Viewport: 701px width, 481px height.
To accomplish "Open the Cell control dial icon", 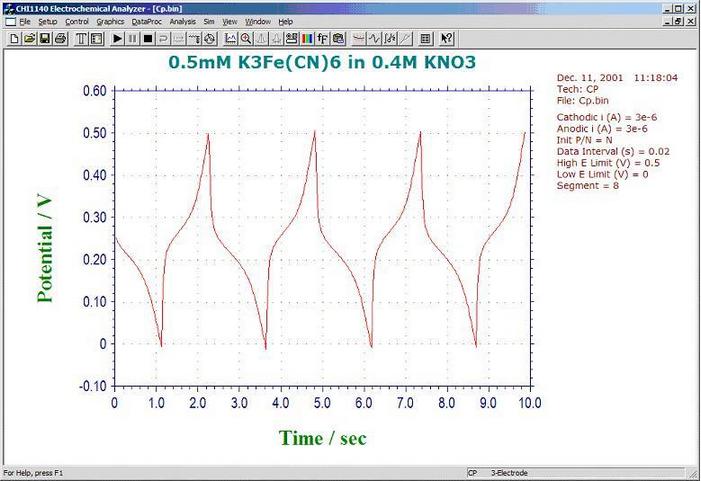I will [x=209, y=39].
